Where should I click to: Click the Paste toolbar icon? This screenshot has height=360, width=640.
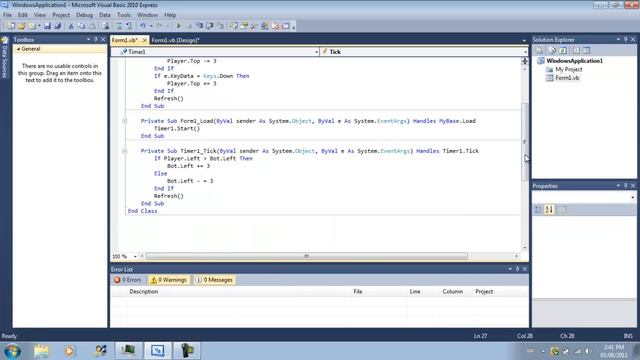click(x=92, y=26)
